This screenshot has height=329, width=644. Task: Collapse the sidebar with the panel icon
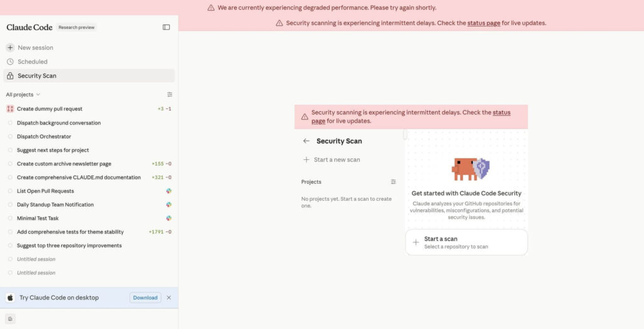166,27
